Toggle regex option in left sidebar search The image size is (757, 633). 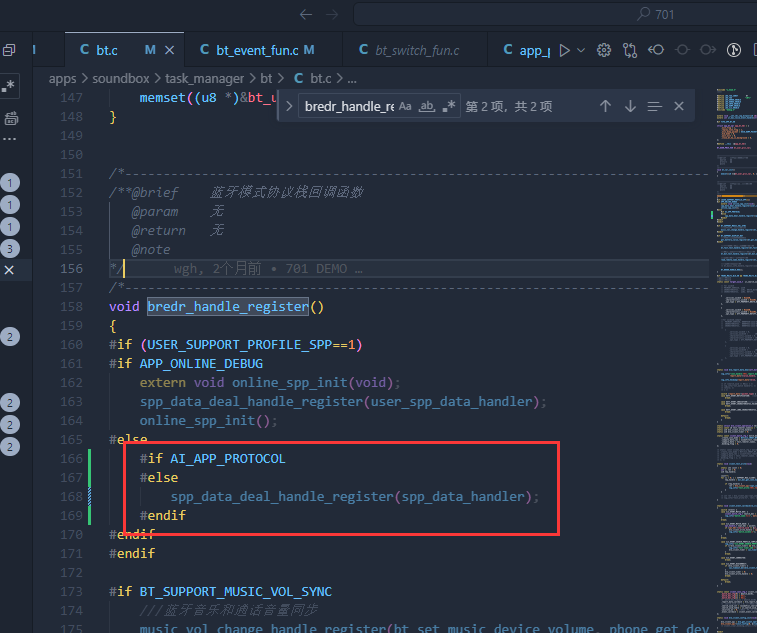pos(8,86)
